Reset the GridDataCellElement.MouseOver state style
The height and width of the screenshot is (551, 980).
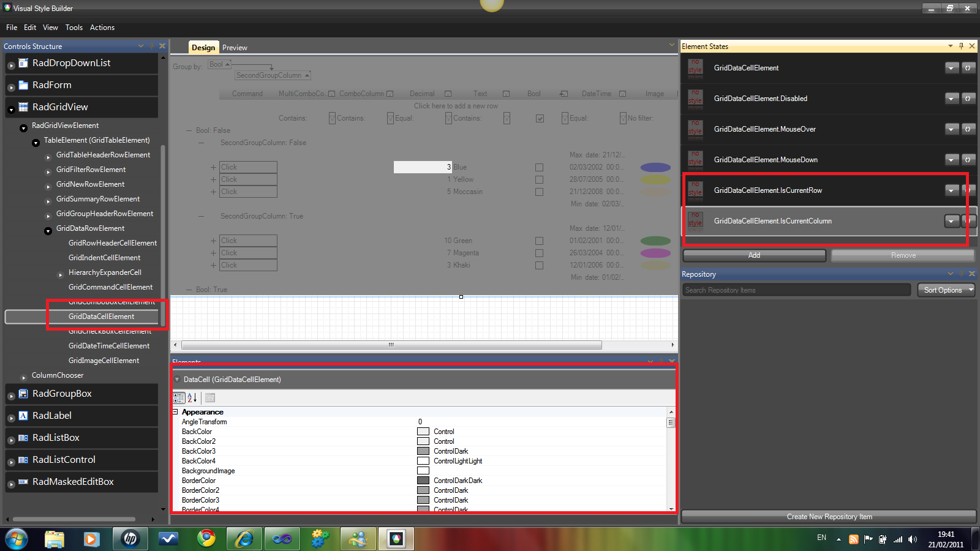coord(968,129)
